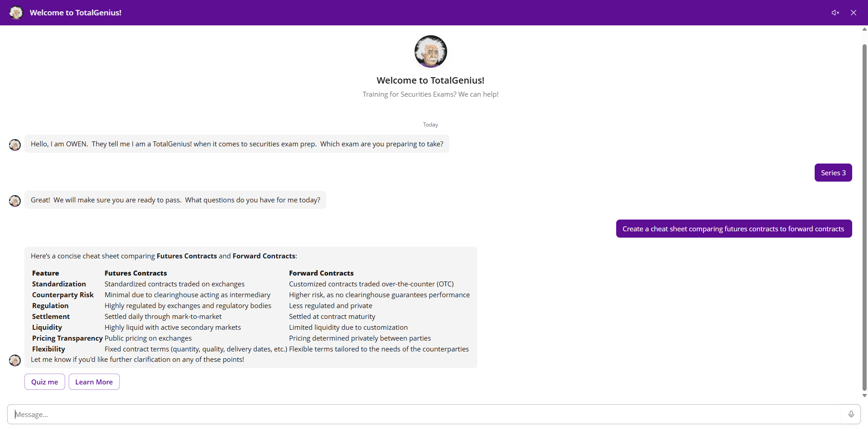
Task: Click the "Create a cheat sheet" sent message
Action: (733, 229)
